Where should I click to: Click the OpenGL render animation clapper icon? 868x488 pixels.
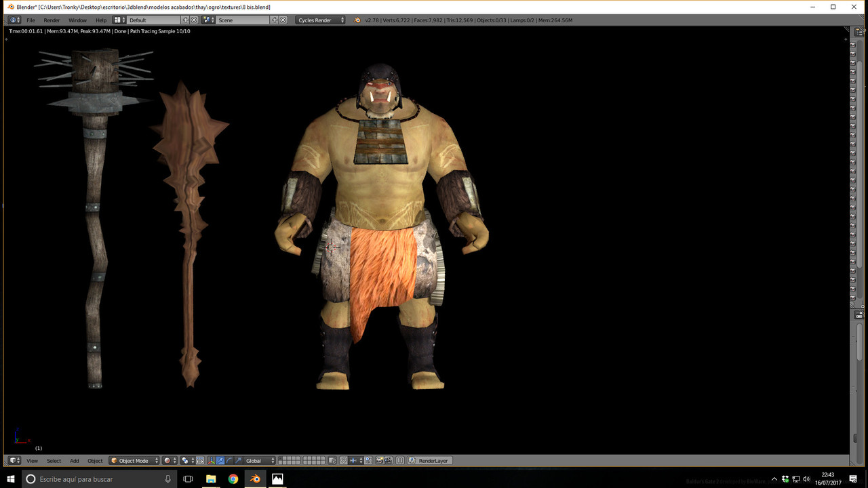point(389,461)
